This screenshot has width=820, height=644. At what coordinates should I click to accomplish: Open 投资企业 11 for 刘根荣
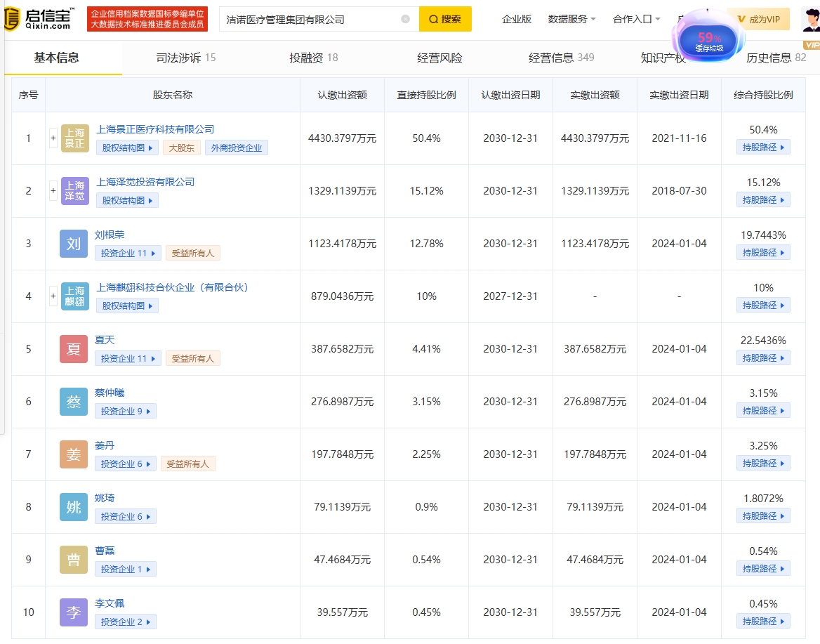coord(128,254)
